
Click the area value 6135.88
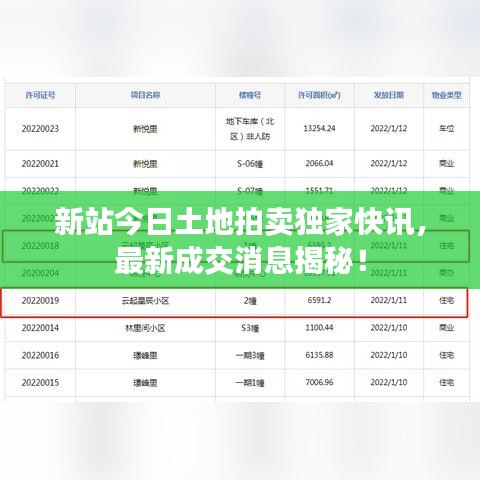pos(319,355)
